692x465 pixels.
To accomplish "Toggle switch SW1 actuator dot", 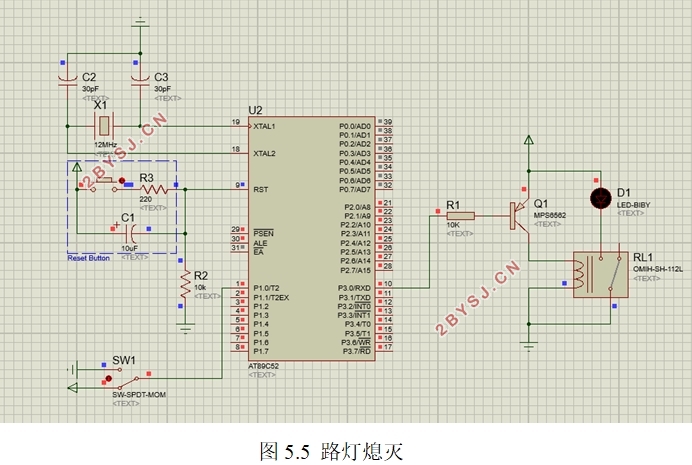I will click(109, 379).
